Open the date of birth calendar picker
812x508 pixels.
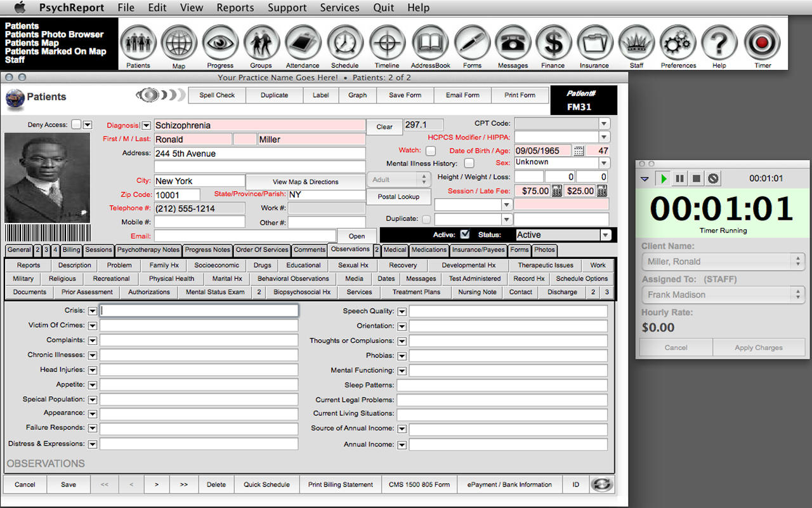[x=579, y=150]
